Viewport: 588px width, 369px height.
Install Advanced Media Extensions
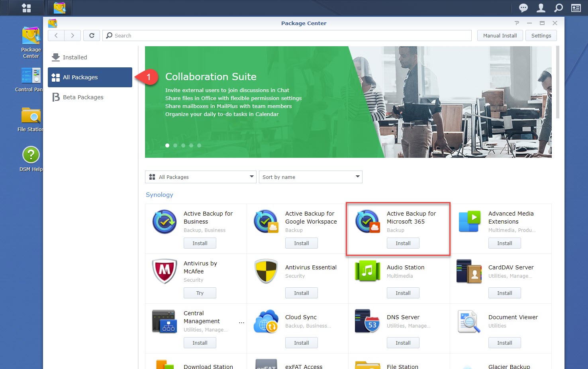[x=505, y=243]
